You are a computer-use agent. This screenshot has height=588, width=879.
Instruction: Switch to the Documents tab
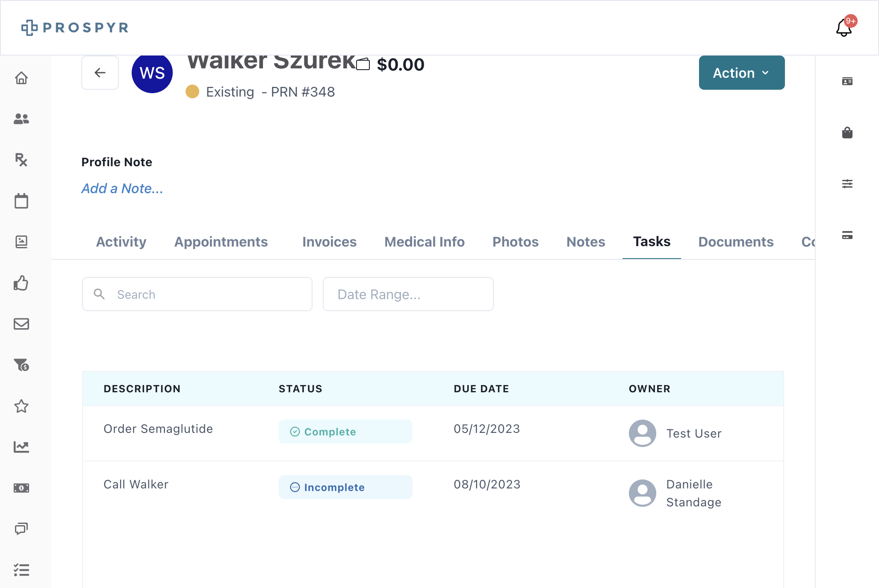(736, 242)
